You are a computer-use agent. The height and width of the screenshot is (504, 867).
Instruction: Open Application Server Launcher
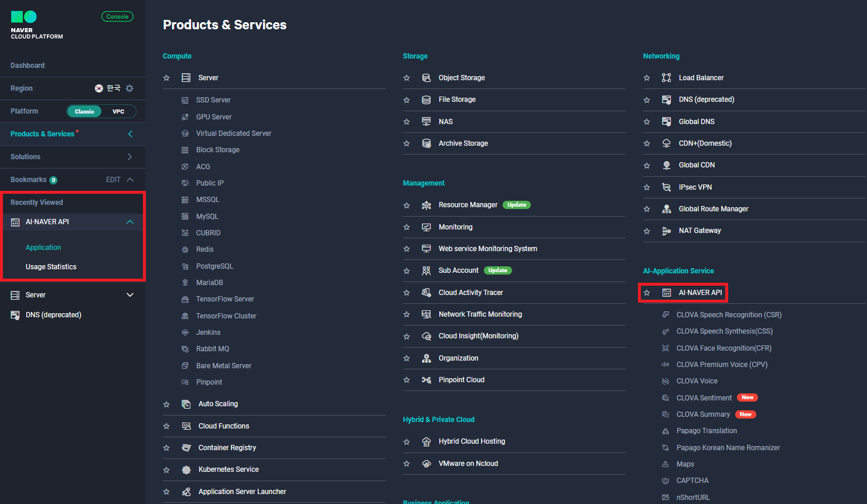coord(243,492)
